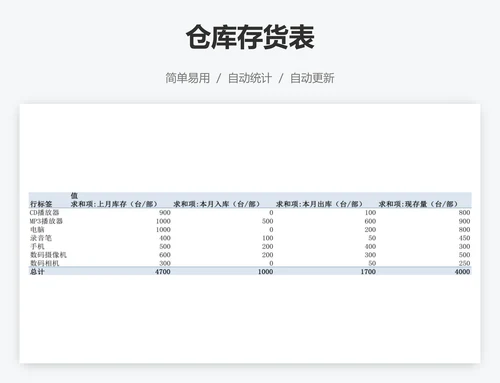
Task: Select the 求和项:本月入库 column header
Action: 216,204
